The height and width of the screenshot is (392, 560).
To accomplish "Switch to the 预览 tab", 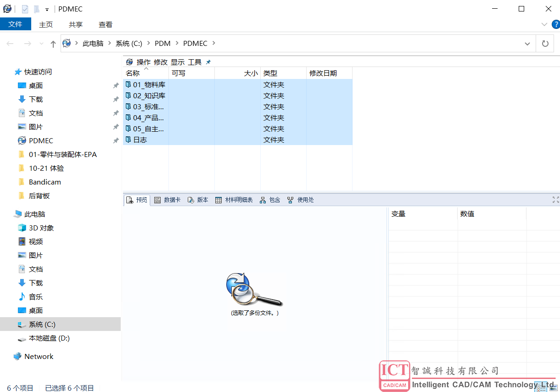I will (x=137, y=200).
